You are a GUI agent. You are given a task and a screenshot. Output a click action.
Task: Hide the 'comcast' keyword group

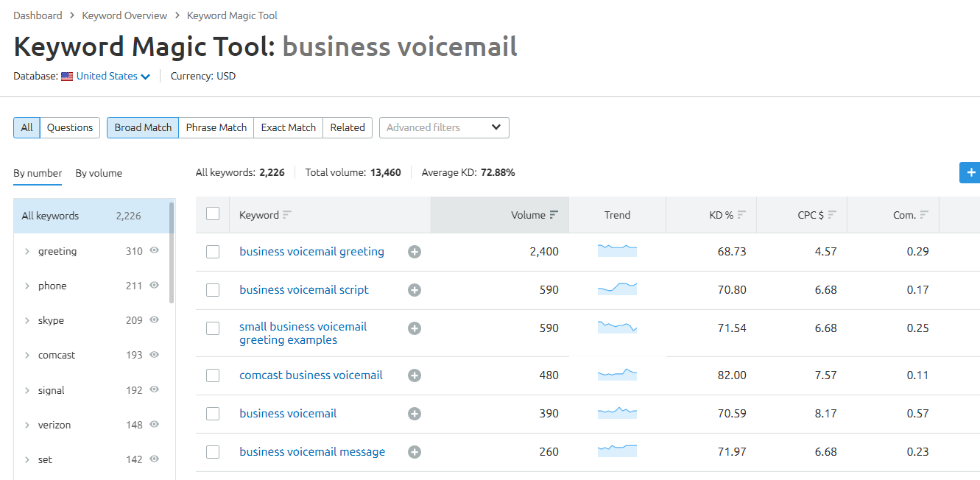coord(155,355)
